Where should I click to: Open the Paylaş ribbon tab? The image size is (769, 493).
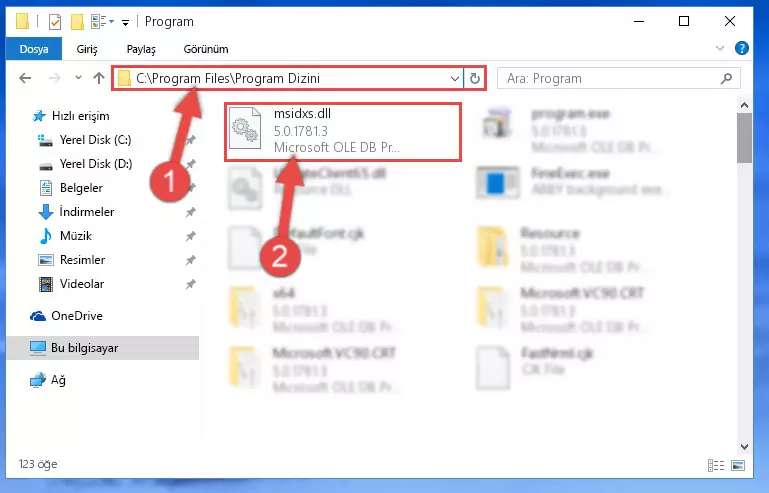(x=141, y=49)
